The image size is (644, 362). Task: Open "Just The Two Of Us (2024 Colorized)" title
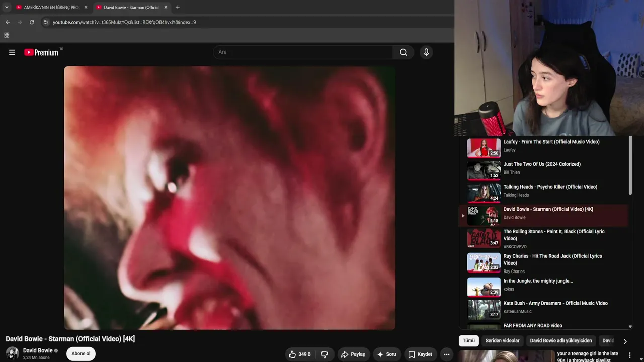pyautogui.click(x=542, y=164)
